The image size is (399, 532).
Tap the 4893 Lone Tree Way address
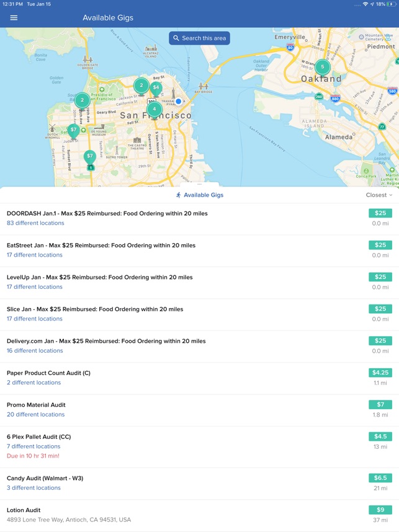tap(69, 520)
